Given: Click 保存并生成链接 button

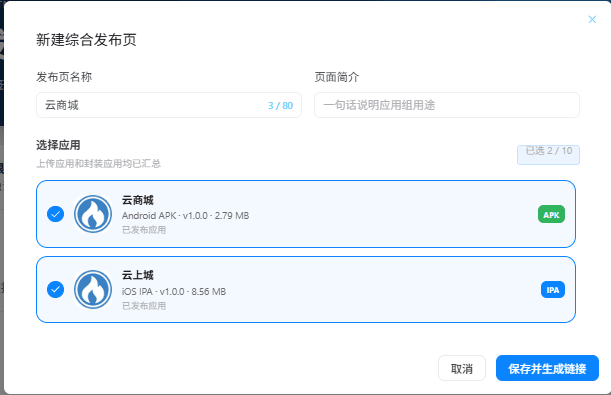Looking at the screenshot, I should pyautogui.click(x=547, y=368).
